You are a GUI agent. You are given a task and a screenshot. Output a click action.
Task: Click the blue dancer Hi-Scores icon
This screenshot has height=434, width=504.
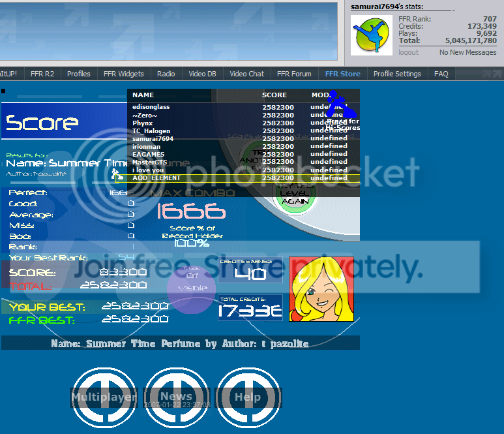pos(341,108)
